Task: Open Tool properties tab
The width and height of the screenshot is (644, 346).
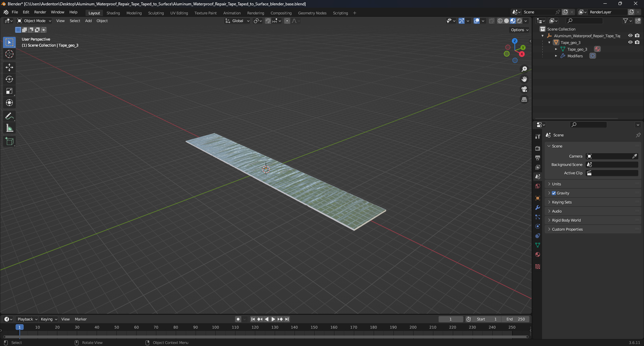Action: [538, 136]
